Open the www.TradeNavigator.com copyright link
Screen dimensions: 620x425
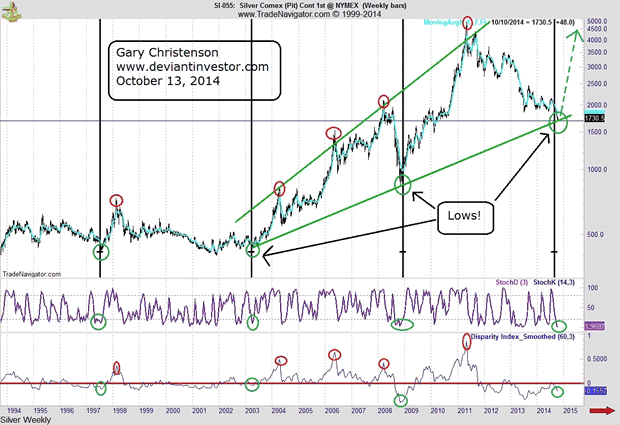[x=309, y=14]
